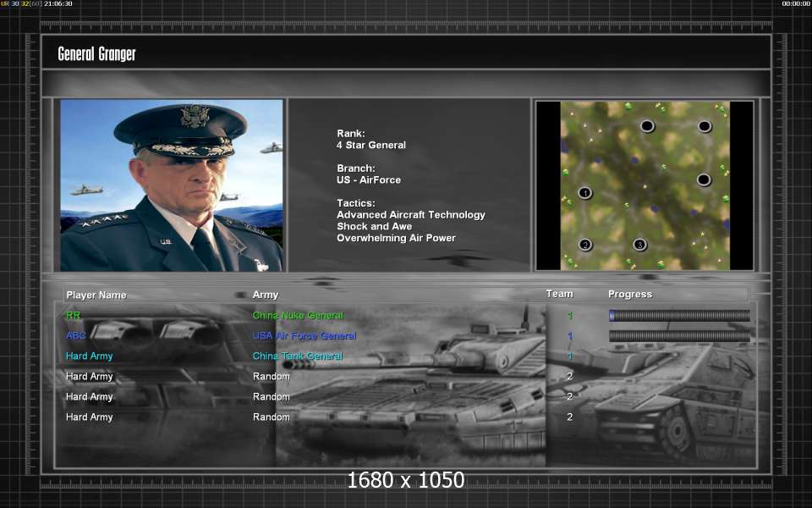This screenshot has width=812, height=508.
Task: Click the ABC player progress bar
Action: tap(679, 336)
